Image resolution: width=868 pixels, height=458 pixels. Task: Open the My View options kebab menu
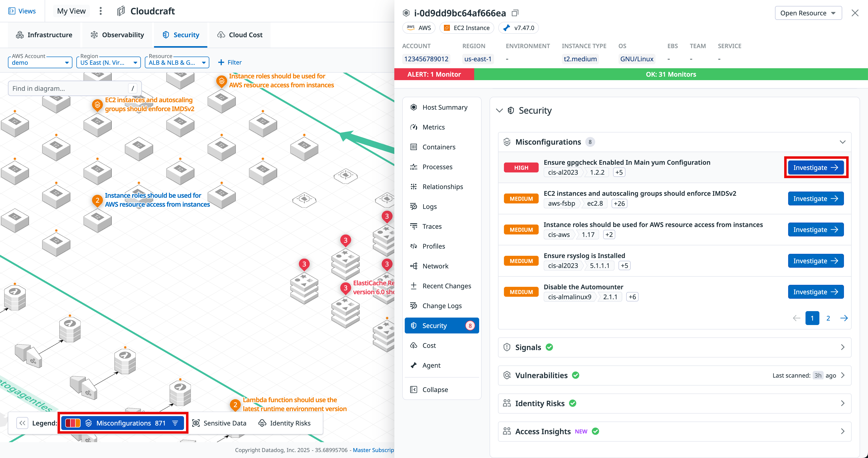100,11
